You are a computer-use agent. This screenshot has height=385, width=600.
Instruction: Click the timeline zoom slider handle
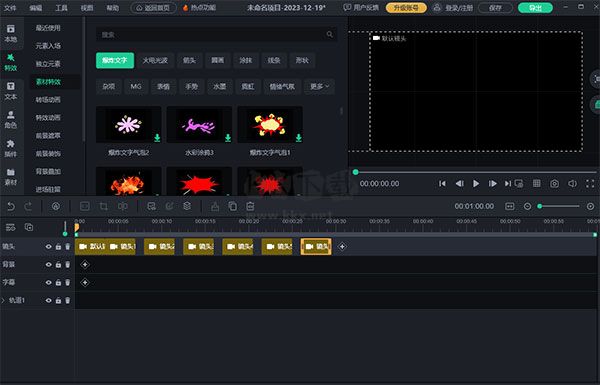point(540,206)
